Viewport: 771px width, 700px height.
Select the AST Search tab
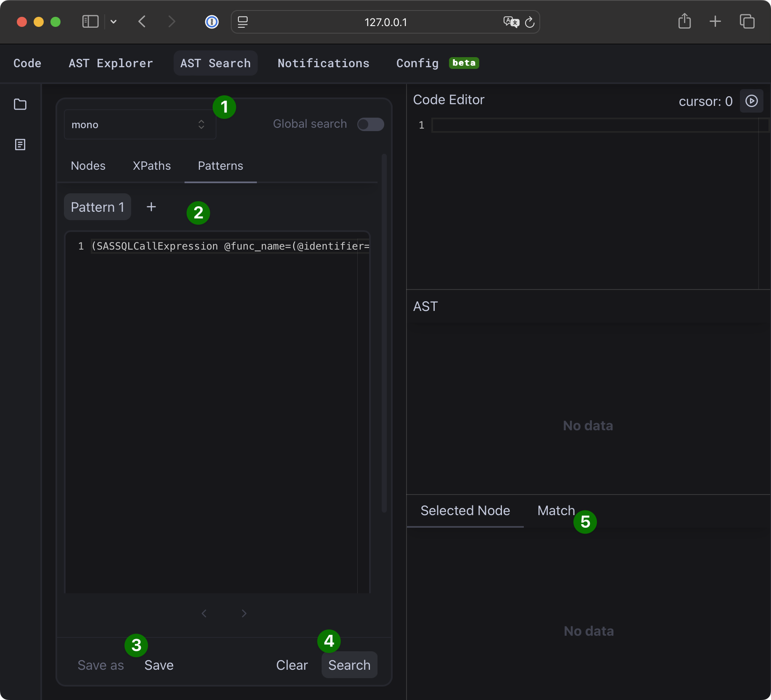(x=216, y=63)
